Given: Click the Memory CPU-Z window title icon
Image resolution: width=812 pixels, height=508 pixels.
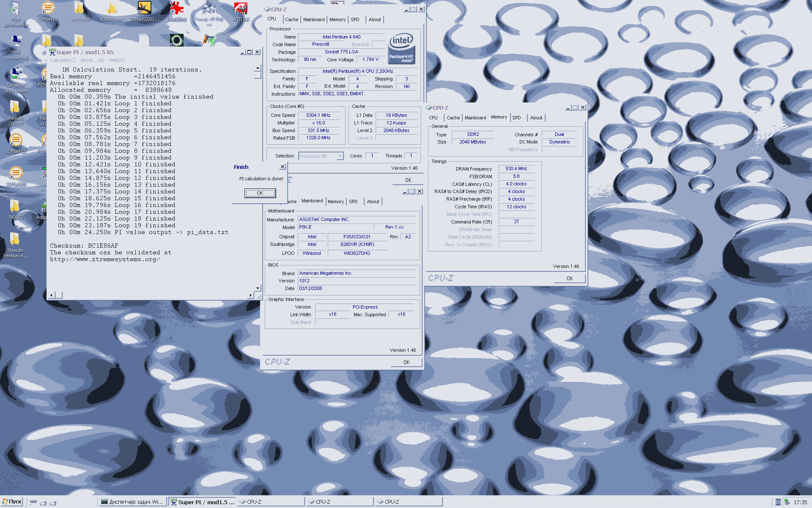Looking at the screenshot, I should click(429, 108).
